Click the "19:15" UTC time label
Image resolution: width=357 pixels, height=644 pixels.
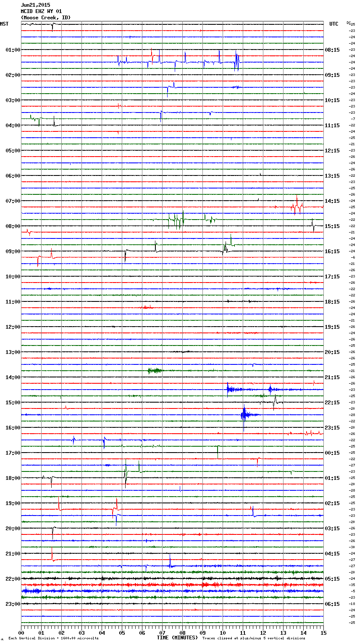click(x=332, y=327)
